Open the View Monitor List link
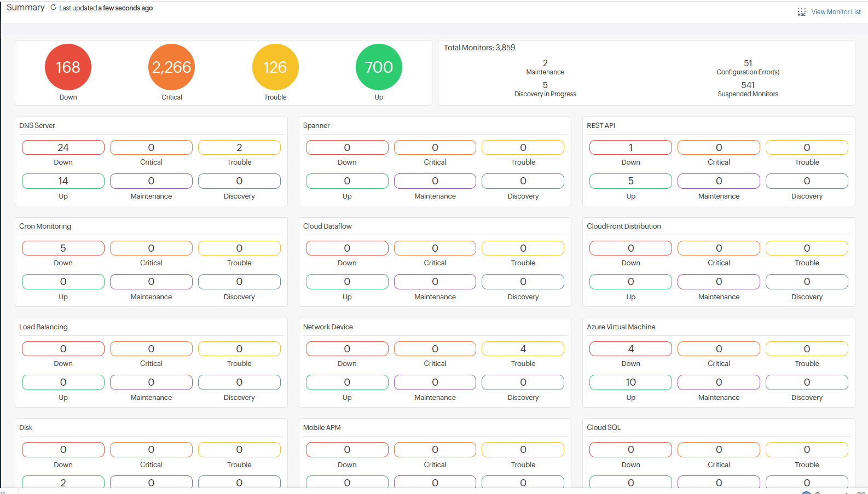868x494 pixels. pos(836,12)
